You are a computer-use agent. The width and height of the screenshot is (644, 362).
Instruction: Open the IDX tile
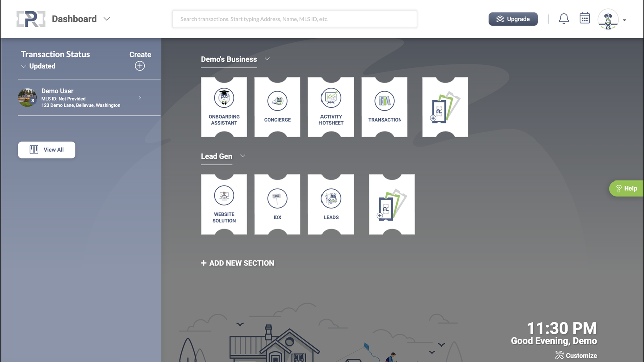(277, 204)
